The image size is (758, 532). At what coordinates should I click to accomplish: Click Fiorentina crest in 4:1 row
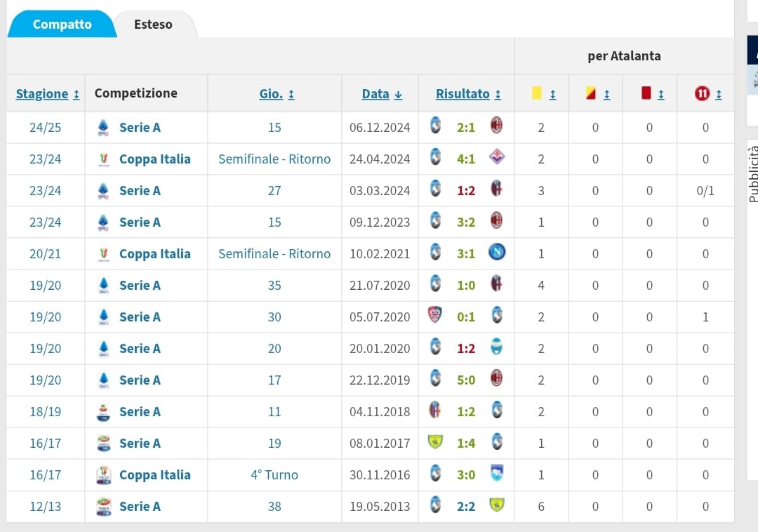[x=497, y=159]
